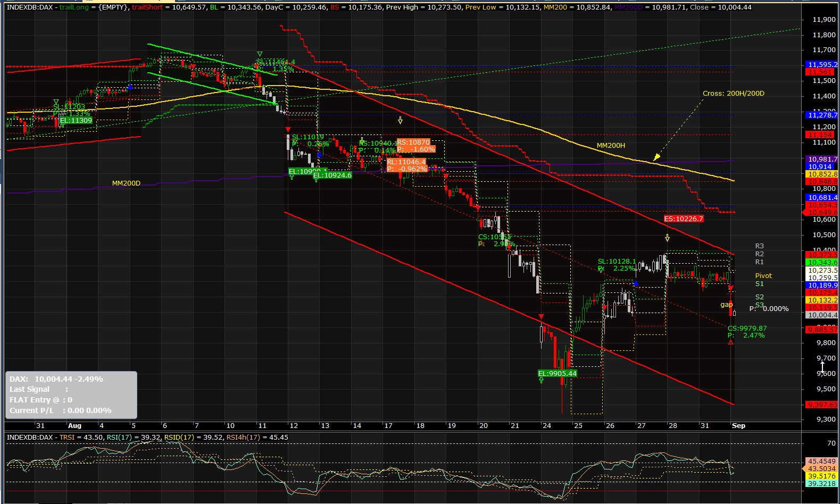Click the CS:9979.87 green text

747,329
